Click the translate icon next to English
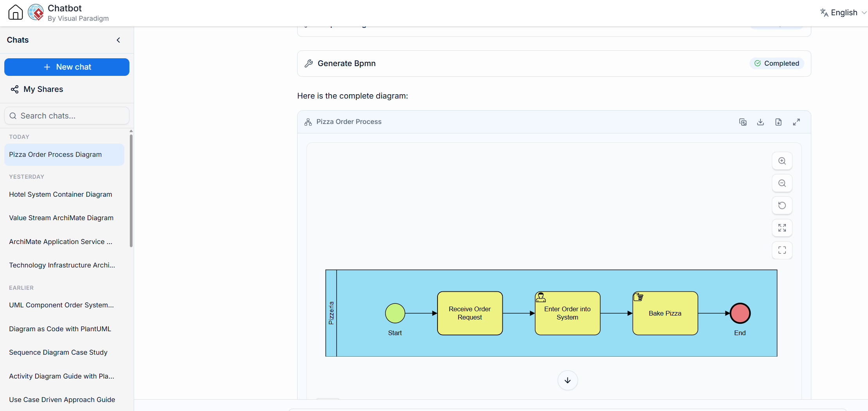 click(x=824, y=13)
